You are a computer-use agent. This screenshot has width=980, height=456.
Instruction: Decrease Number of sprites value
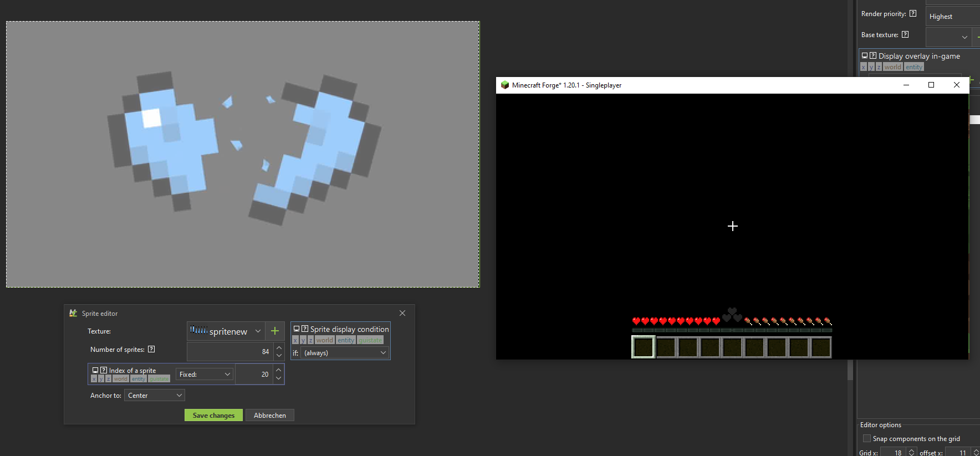[279, 356]
